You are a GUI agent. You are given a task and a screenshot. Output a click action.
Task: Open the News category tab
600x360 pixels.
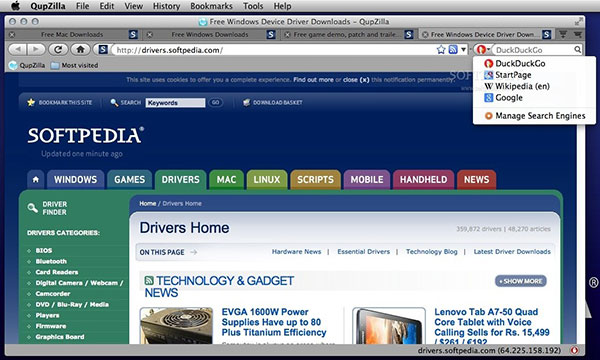(476, 179)
